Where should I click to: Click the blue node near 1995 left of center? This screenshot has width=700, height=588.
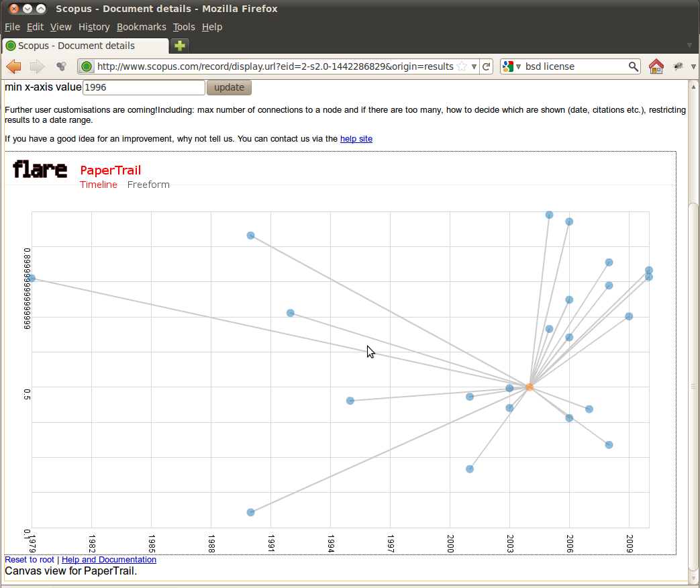(350, 401)
